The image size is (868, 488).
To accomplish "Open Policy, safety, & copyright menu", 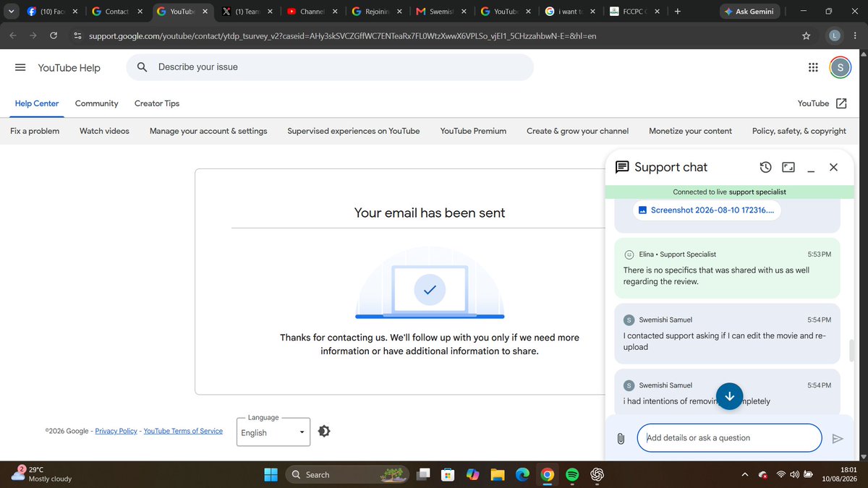I will click(x=799, y=131).
